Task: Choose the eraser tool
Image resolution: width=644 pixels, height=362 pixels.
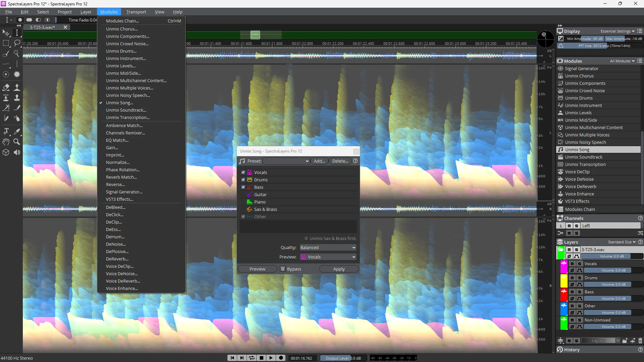Action: (6, 87)
